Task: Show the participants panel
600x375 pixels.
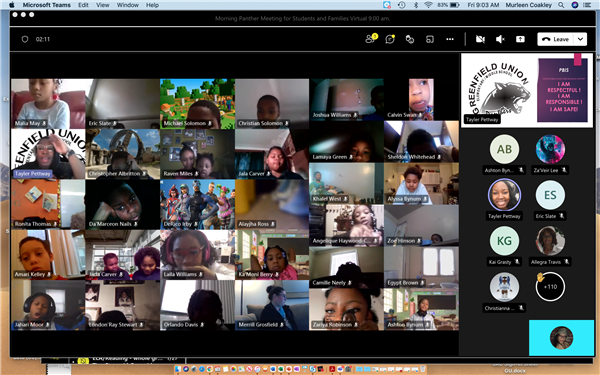Action: tap(371, 39)
